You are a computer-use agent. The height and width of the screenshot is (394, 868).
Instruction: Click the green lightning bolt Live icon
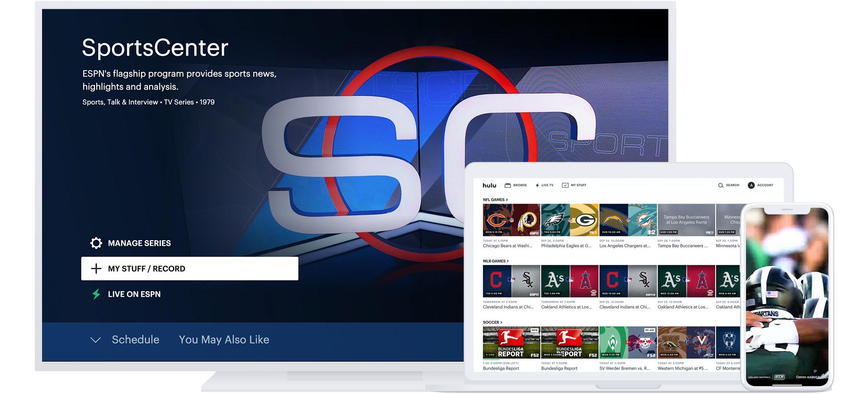96,294
